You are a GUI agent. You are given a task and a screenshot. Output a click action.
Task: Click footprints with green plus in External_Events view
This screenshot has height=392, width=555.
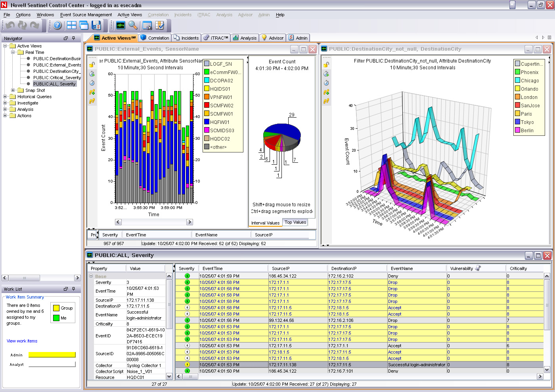tap(92, 92)
